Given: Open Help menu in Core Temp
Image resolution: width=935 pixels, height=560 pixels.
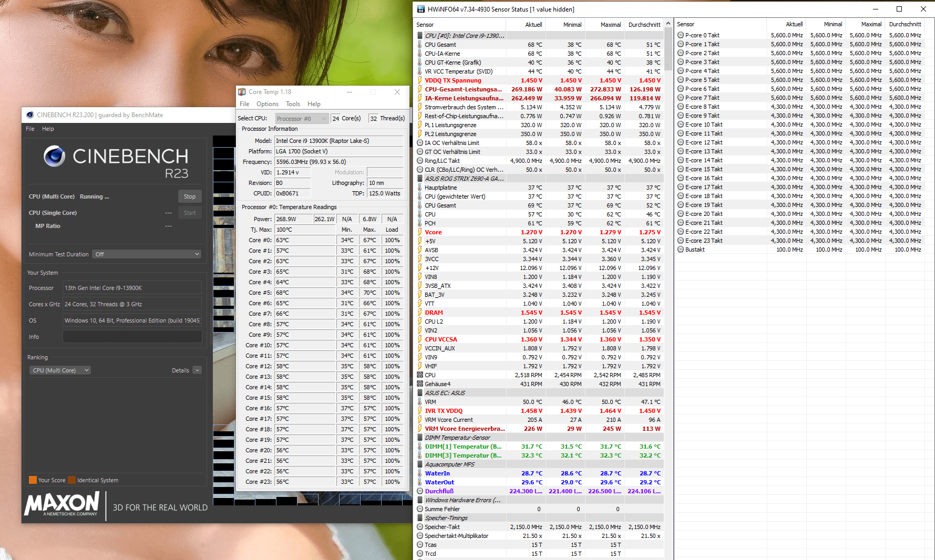Looking at the screenshot, I should (314, 104).
